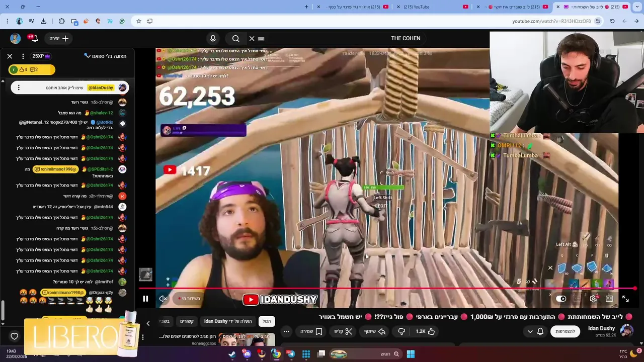Clear the search text with the X

[252, 38]
